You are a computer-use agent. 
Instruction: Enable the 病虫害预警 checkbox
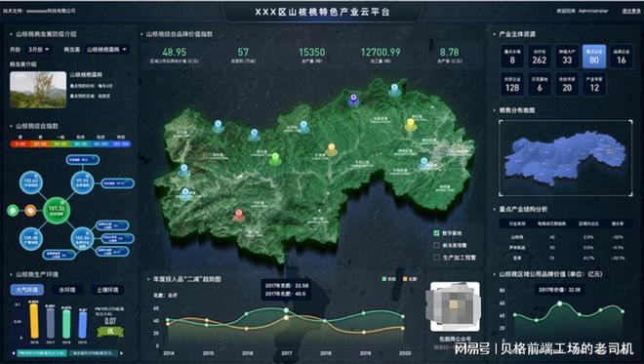pos(436,245)
